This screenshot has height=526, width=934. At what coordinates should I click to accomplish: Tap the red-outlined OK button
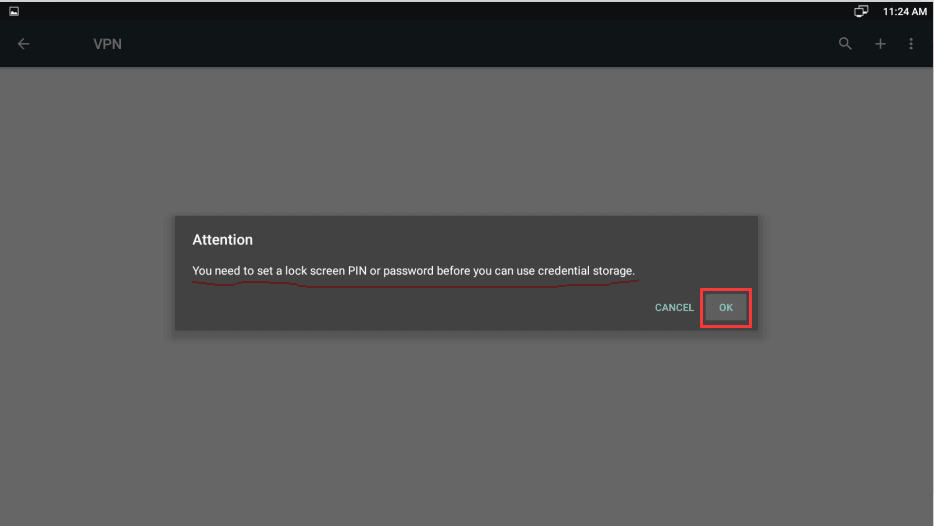tap(726, 307)
